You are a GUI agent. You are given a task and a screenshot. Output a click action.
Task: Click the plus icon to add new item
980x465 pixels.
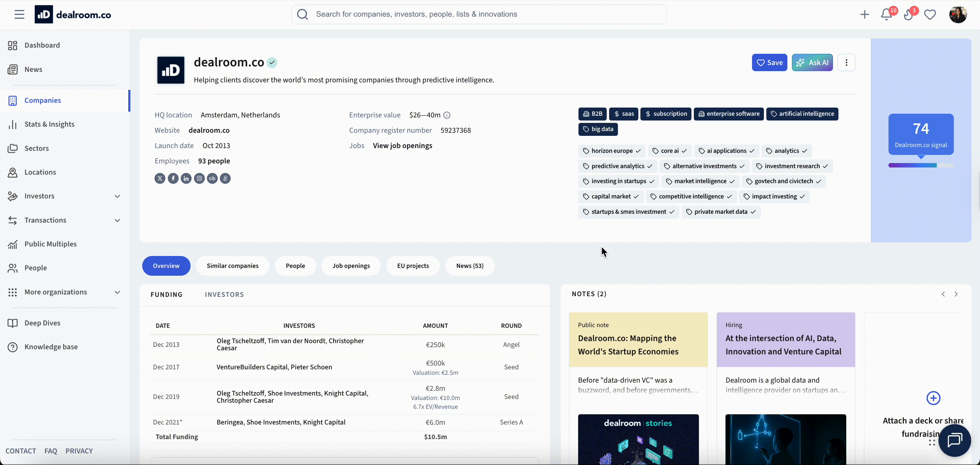864,14
